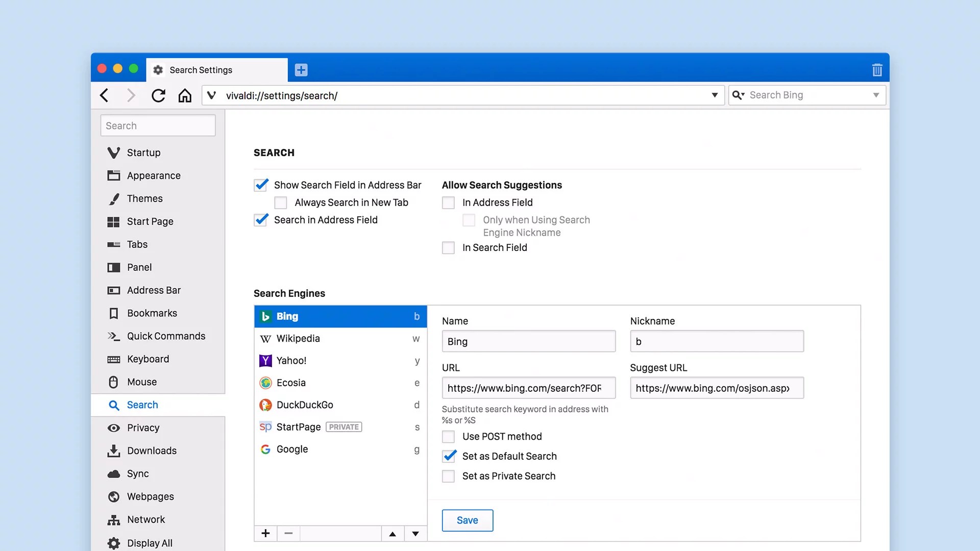Select the Themes settings section

(144, 198)
